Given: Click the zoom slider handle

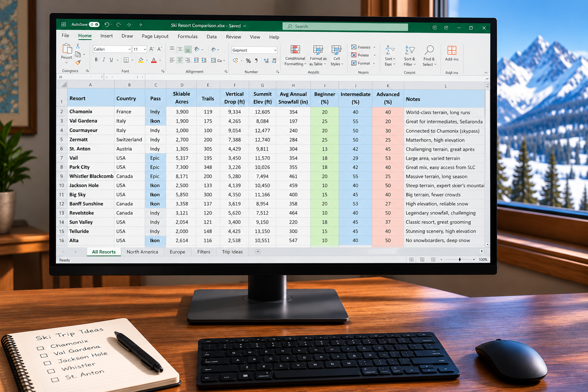Looking at the screenshot, I should pyautogui.click(x=460, y=260).
